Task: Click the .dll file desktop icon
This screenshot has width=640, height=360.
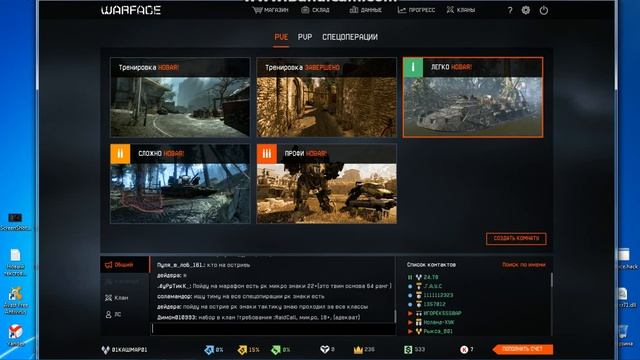Action: coord(624,298)
